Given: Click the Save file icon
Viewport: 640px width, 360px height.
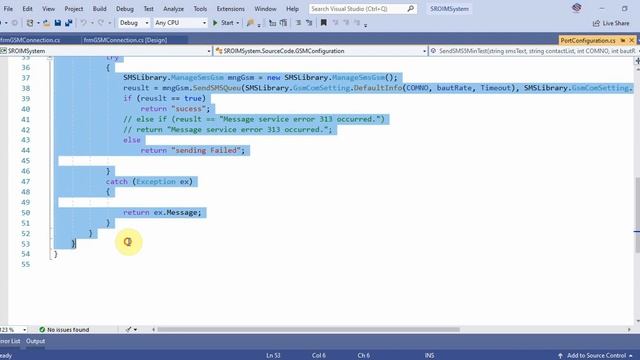Looking at the screenshot, I should [x=58, y=23].
